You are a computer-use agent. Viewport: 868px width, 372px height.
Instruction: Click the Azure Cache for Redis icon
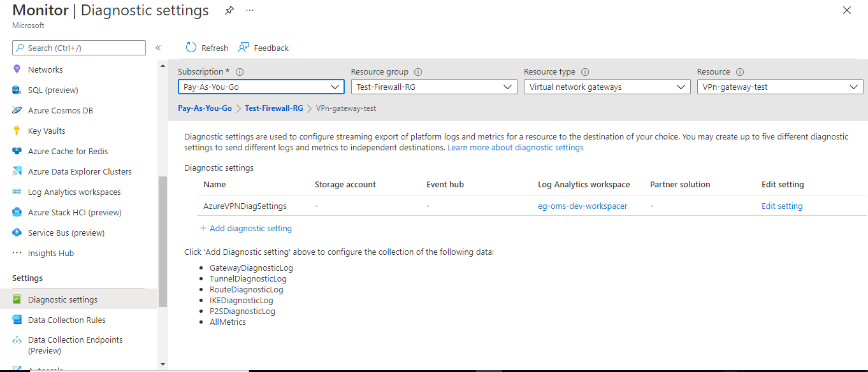(x=17, y=151)
